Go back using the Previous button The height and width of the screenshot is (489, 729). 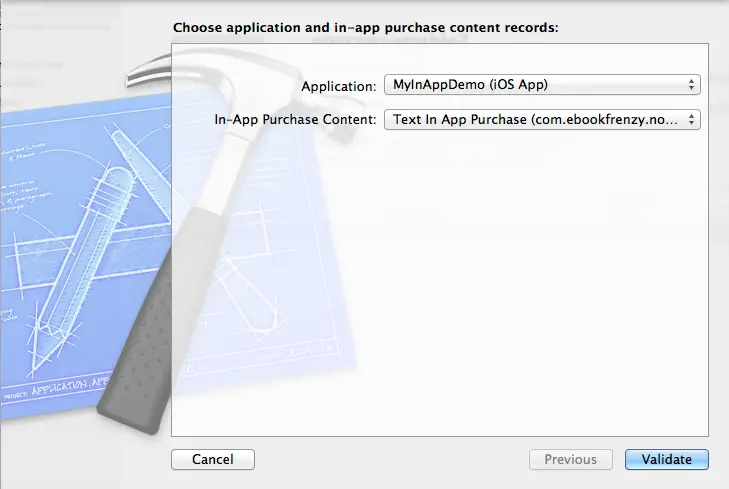(x=570, y=459)
